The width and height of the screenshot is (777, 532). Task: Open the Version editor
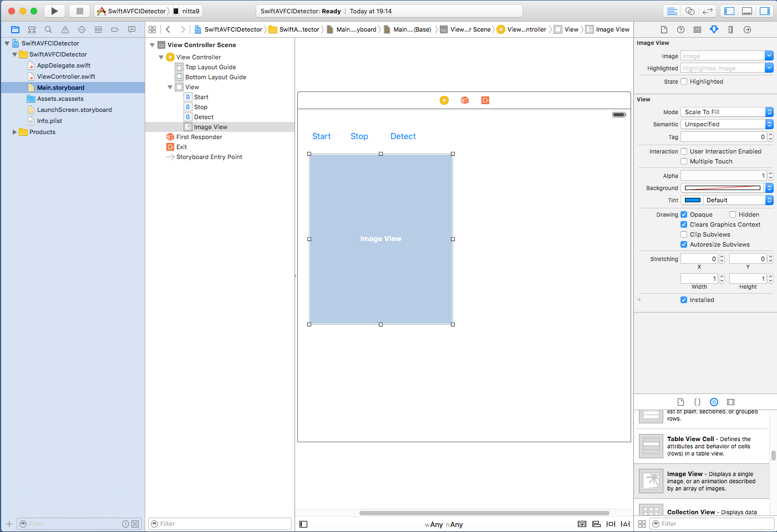coord(707,11)
